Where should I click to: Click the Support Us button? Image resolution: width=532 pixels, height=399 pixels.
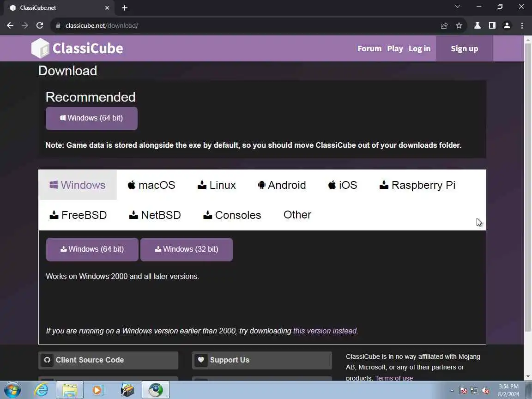(x=262, y=360)
